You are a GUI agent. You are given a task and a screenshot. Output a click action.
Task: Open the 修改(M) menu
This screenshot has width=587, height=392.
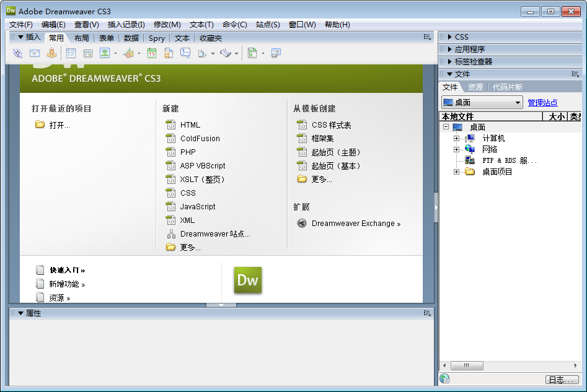(167, 25)
